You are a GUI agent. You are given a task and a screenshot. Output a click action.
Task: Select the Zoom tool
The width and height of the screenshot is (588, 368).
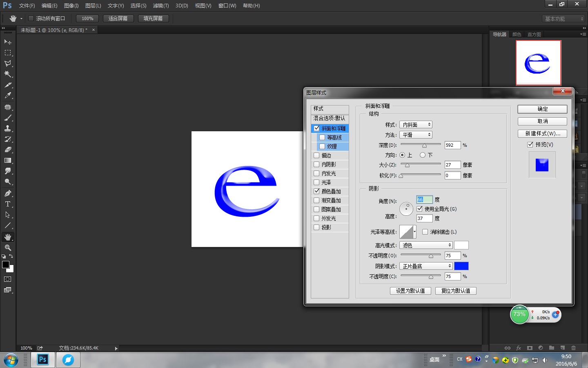click(x=8, y=248)
